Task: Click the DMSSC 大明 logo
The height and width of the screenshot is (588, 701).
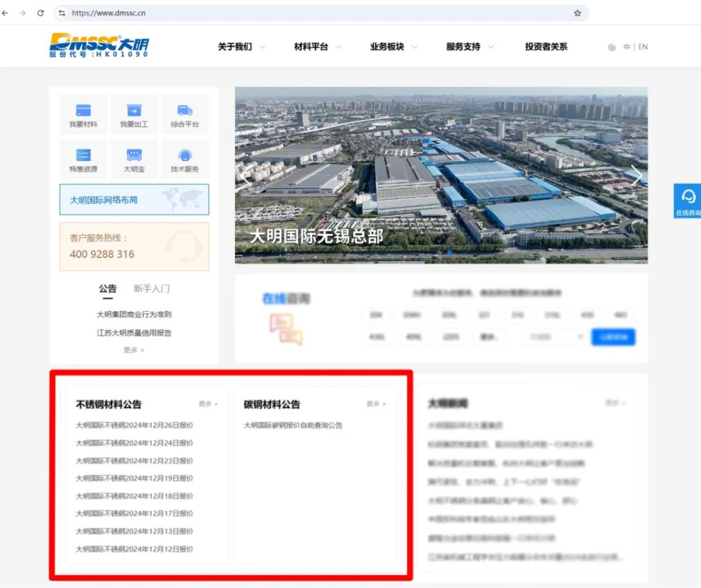Action: pos(99,45)
